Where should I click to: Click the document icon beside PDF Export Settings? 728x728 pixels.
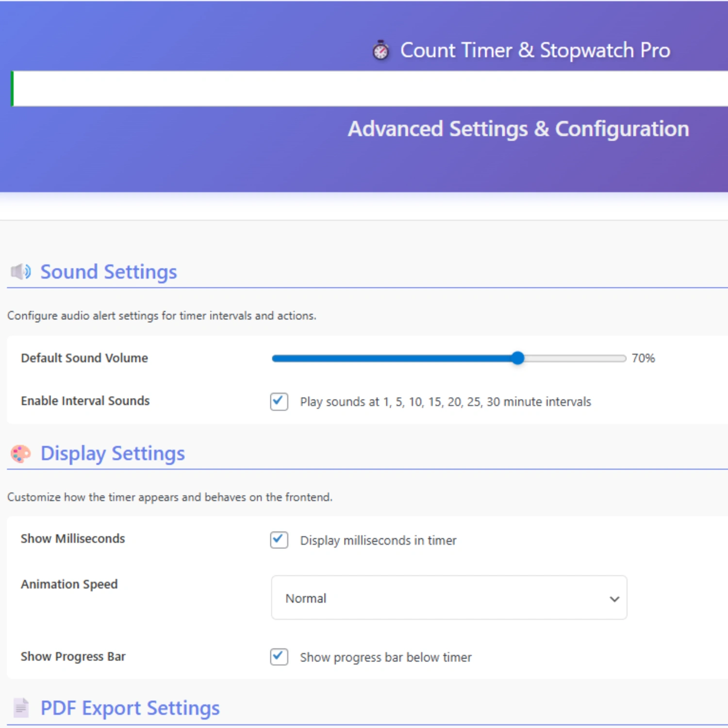[x=21, y=708]
